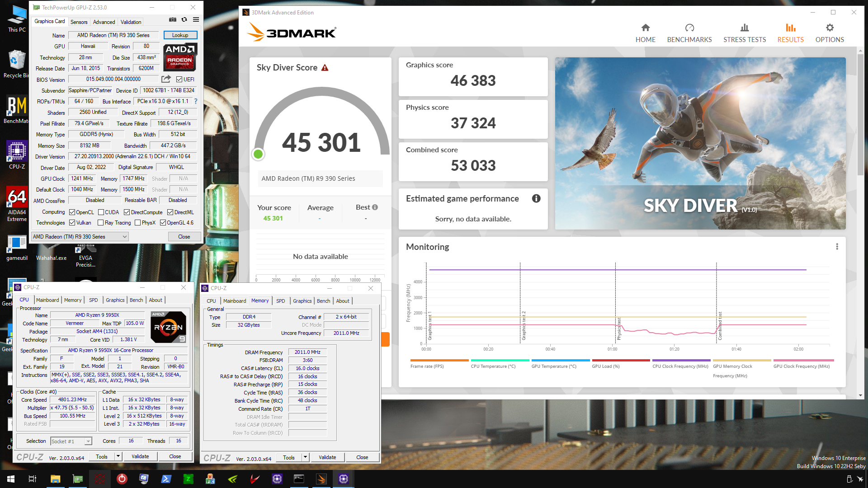This screenshot has width=868, height=488.
Task: Open the GPU-Z hamburger menu
Action: click(x=196, y=20)
